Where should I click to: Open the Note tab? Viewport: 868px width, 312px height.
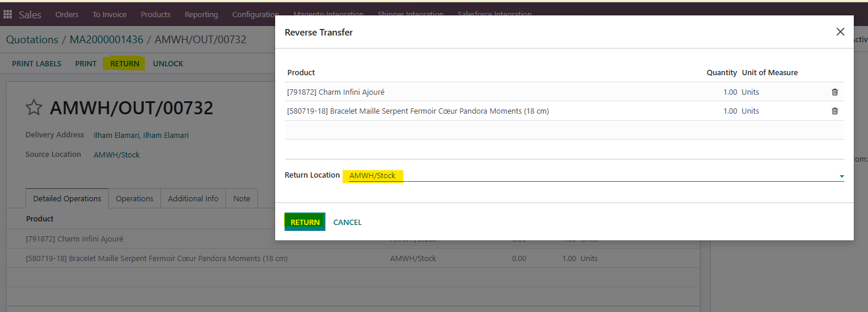(241, 198)
